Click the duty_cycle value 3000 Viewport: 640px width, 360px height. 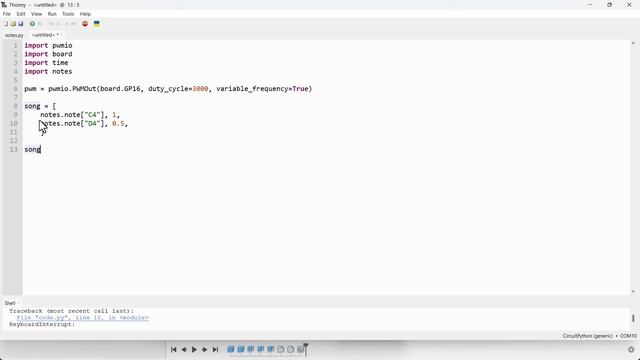pos(200,89)
